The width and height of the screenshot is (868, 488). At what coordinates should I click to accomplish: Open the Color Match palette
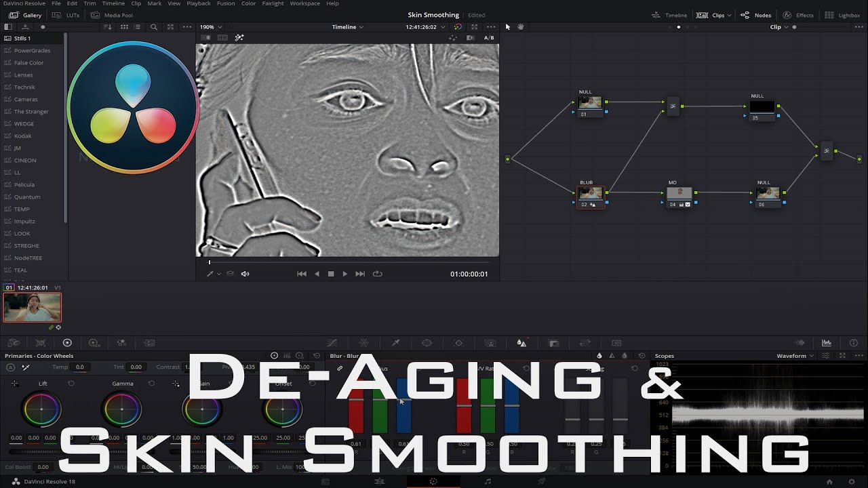(x=40, y=343)
